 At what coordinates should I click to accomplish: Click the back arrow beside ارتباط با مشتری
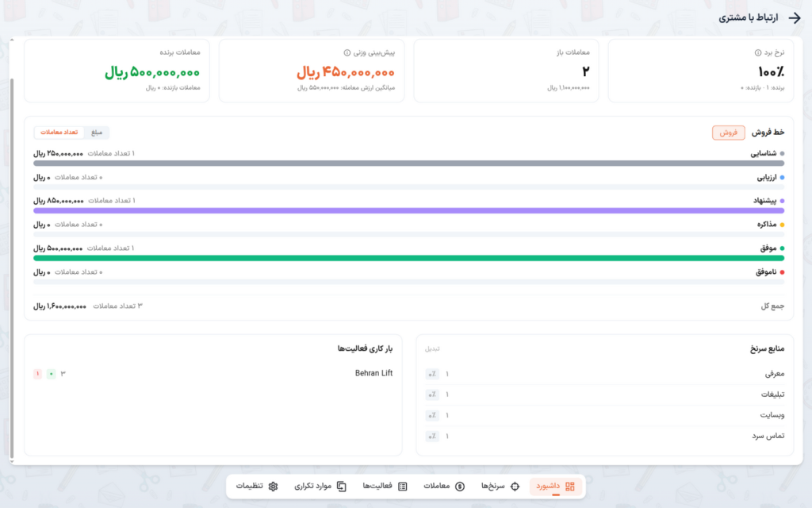pos(795,17)
